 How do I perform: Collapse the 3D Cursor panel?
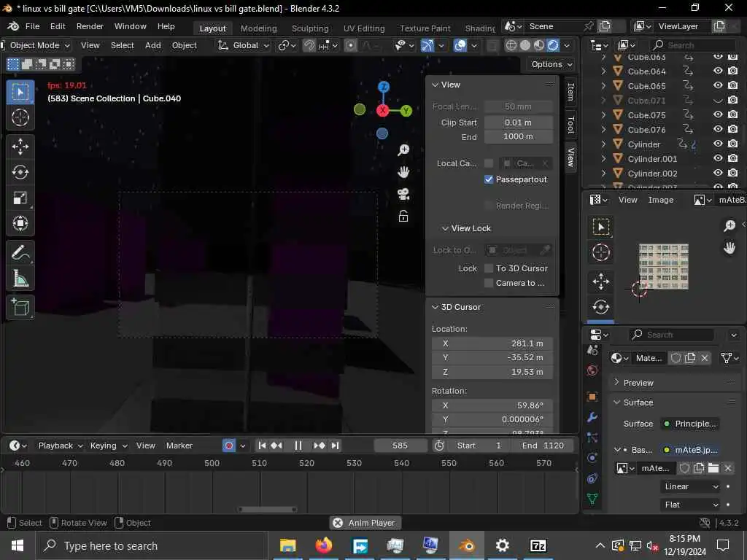point(456,307)
